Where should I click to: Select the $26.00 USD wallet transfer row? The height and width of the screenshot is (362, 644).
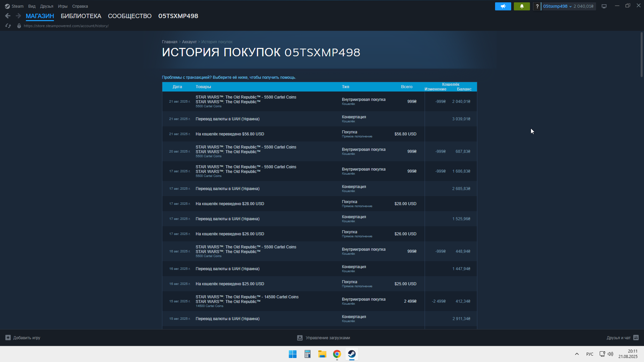(319, 234)
